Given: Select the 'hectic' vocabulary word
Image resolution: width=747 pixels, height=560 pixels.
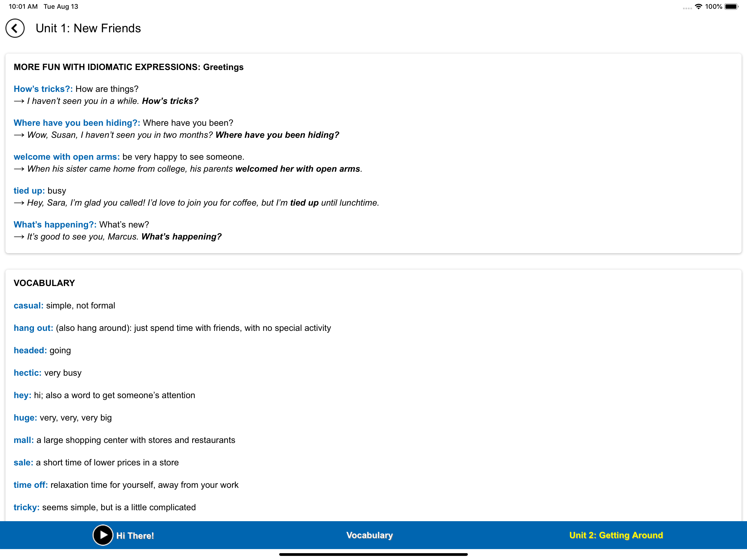Looking at the screenshot, I should (x=28, y=373).
